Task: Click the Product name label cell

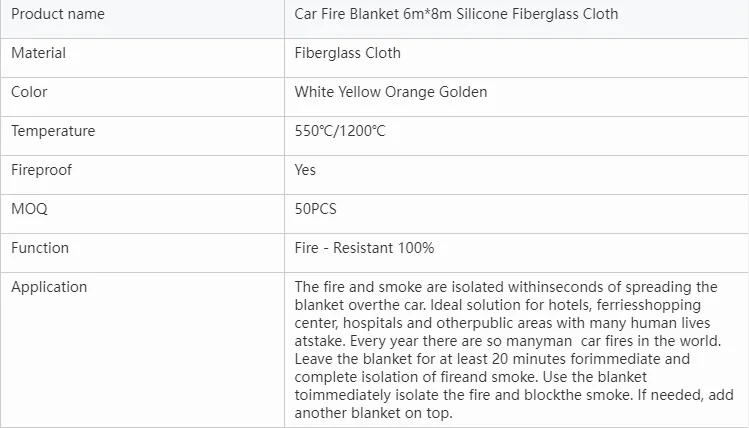Action: tap(57, 14)
